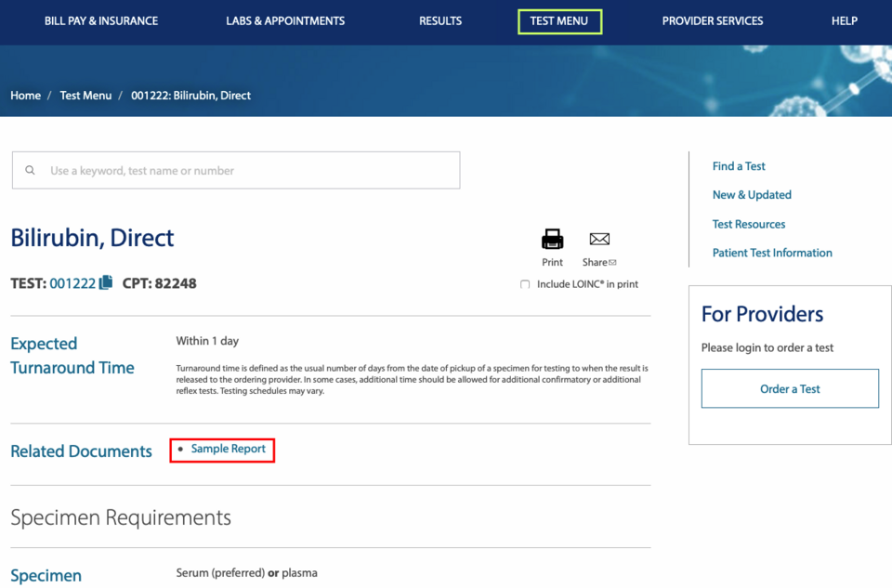This screenshot has height=588, width=892.
Task: Open Patient Test Information link
Action: [x=772, y=253]
